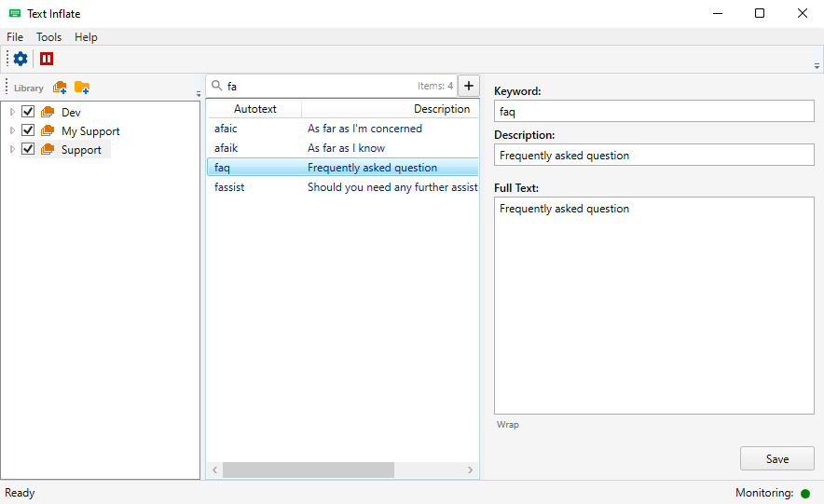Minimize the Text Inflate window

coord(718,13)
